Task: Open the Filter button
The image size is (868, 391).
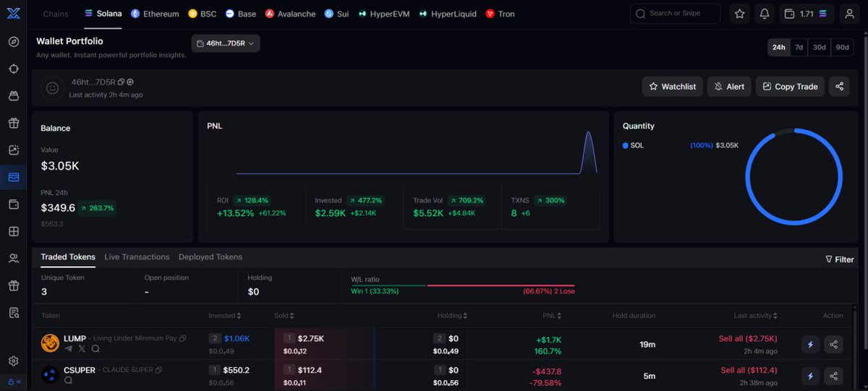Action: click(839, 259)
